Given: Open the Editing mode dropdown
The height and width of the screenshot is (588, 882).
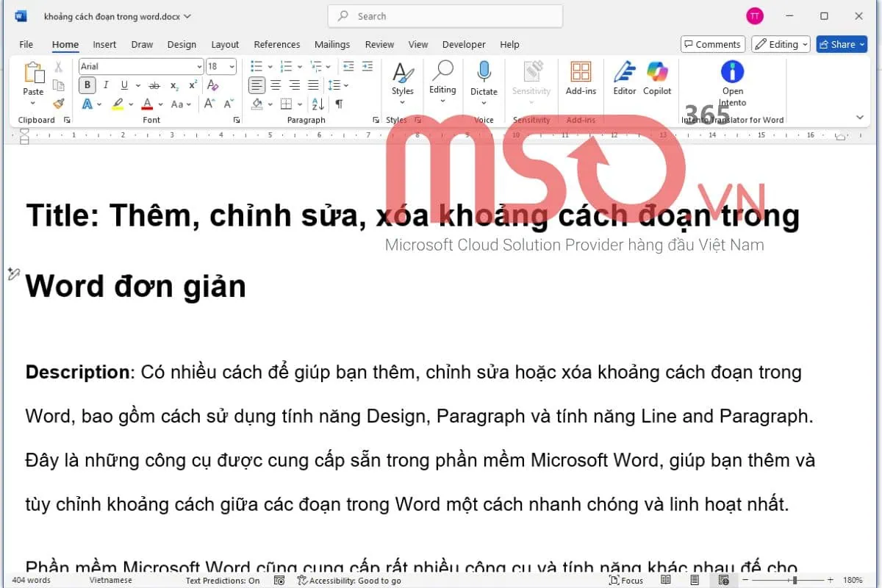Looking at the screenshot, I should coord(781,44).
